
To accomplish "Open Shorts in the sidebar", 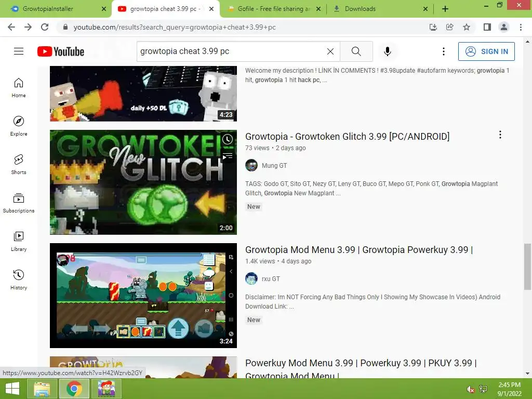I will 19,165.
